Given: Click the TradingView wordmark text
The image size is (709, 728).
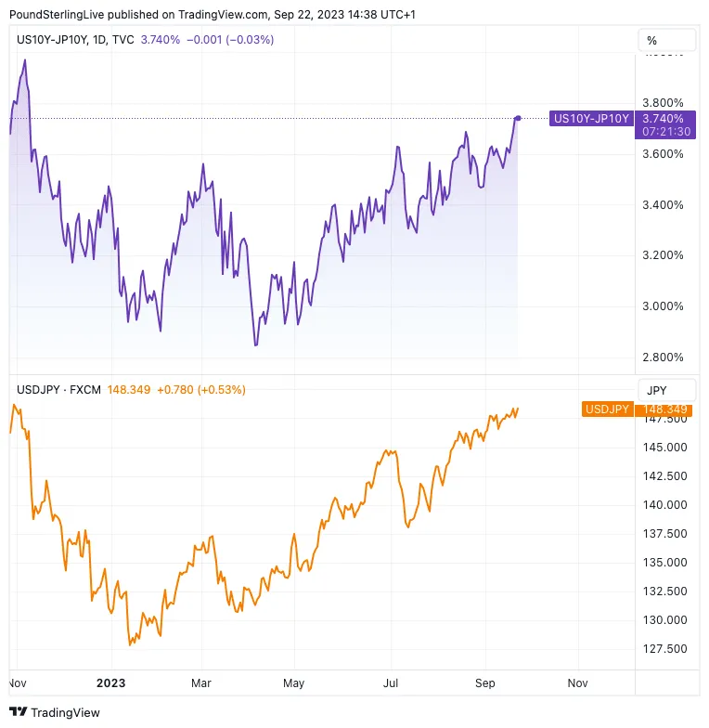Looking at the screenshot, I should (x=65, y=712).
